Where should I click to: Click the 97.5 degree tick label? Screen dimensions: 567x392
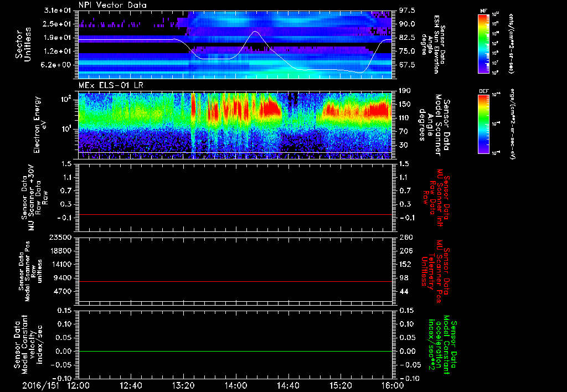click(x=407, y=11)
